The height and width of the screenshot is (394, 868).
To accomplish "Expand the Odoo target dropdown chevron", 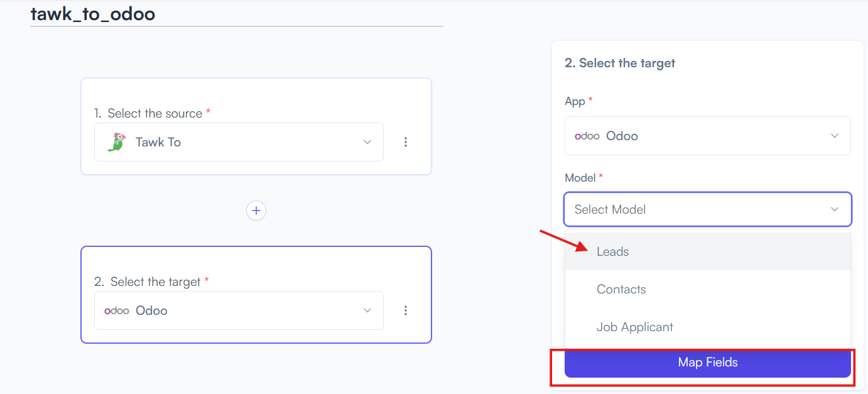I will tap(367, 310).
